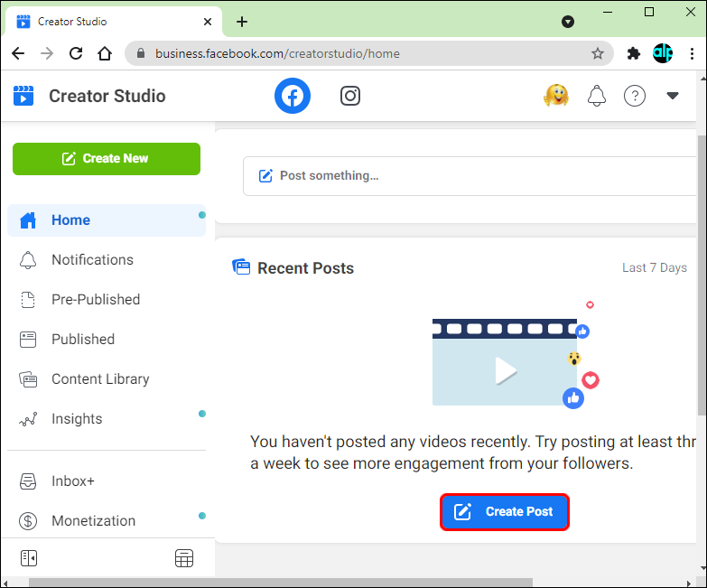The image size is (707, 588).
Task: Click the browser home button
Action: [x=105, y=53]
